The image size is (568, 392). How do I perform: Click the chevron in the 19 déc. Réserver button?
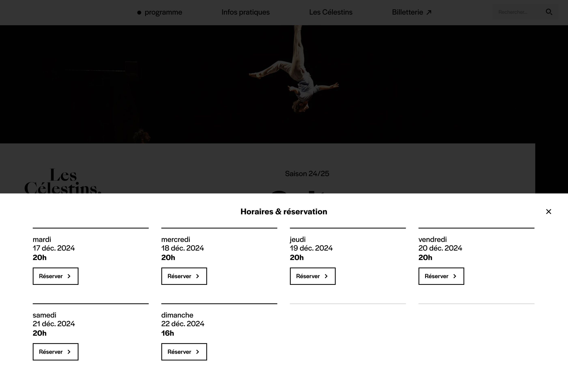[326, 276]
